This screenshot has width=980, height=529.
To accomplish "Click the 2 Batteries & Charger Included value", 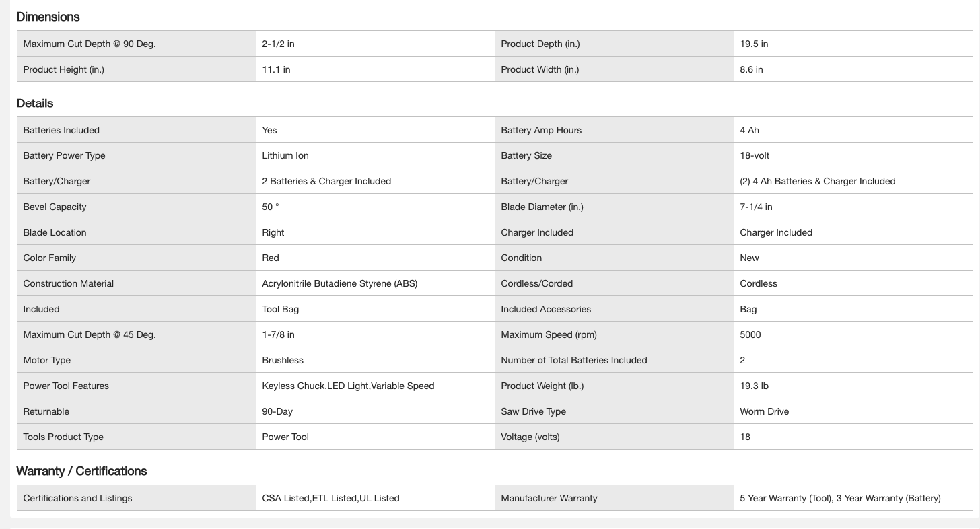I will click(x=326, y=181).
